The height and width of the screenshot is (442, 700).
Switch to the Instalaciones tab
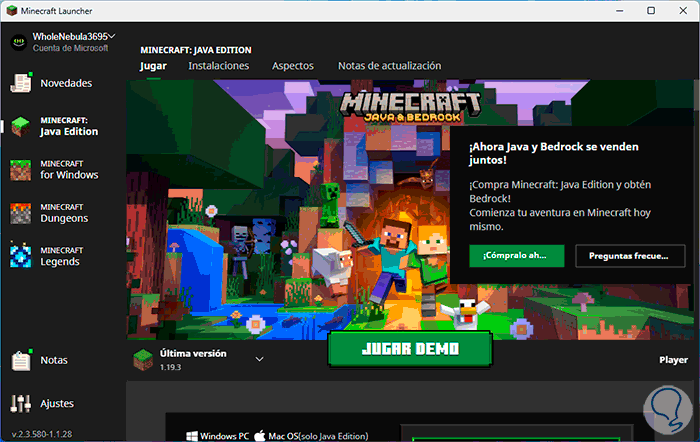click(x=219, y=66)
